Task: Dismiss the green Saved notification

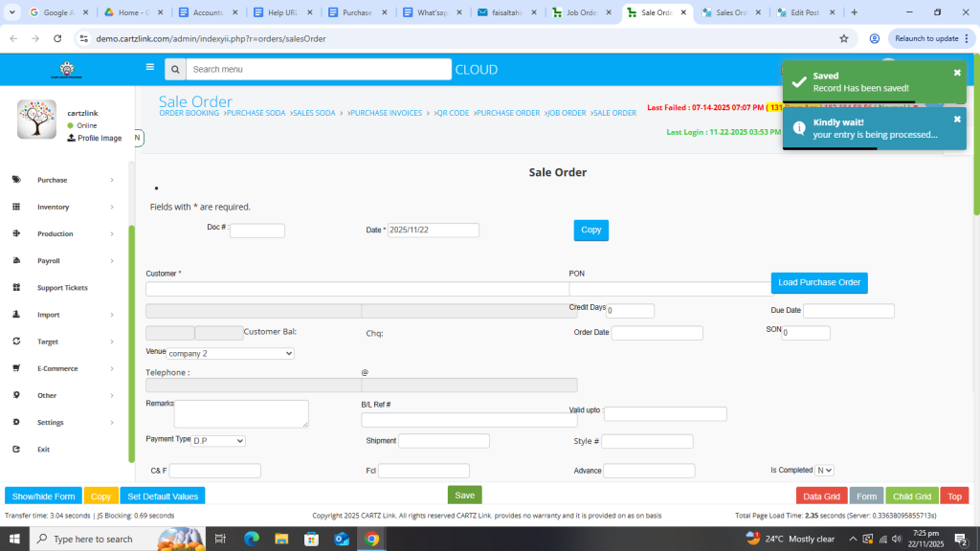Action: [x=957, y=73]
